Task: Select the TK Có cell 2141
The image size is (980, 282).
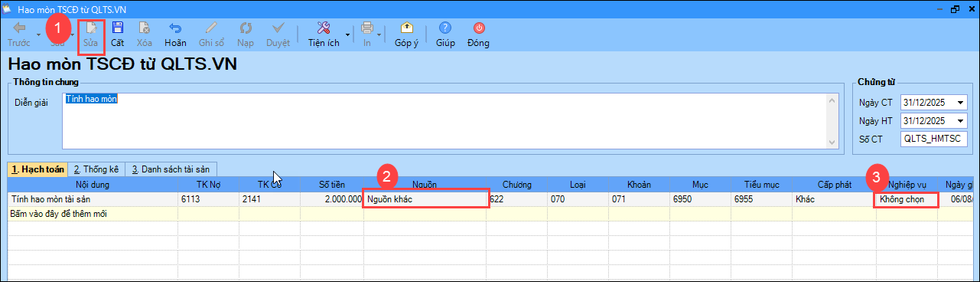Action: coord(269,199)
